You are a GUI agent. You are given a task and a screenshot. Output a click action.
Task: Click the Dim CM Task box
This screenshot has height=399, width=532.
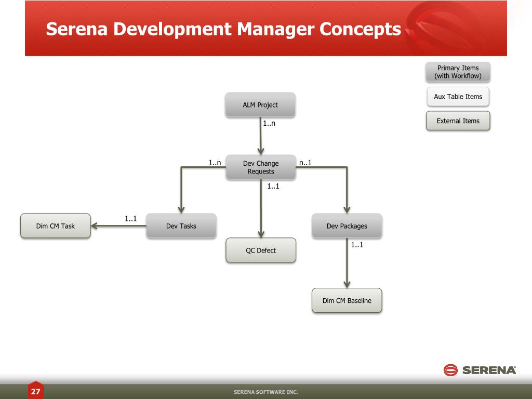point(55,226)
